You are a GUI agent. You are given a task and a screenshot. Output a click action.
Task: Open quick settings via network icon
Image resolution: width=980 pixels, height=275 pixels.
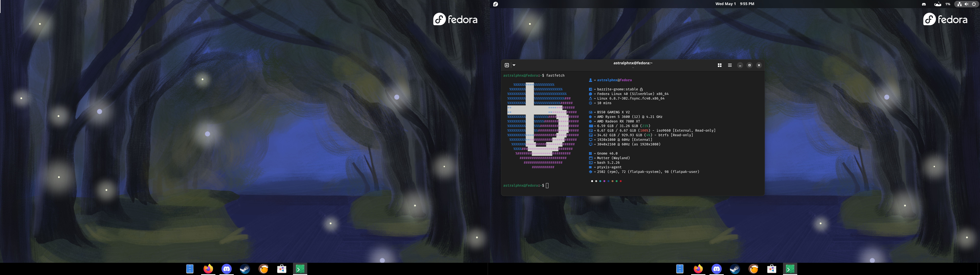(959, 4)
